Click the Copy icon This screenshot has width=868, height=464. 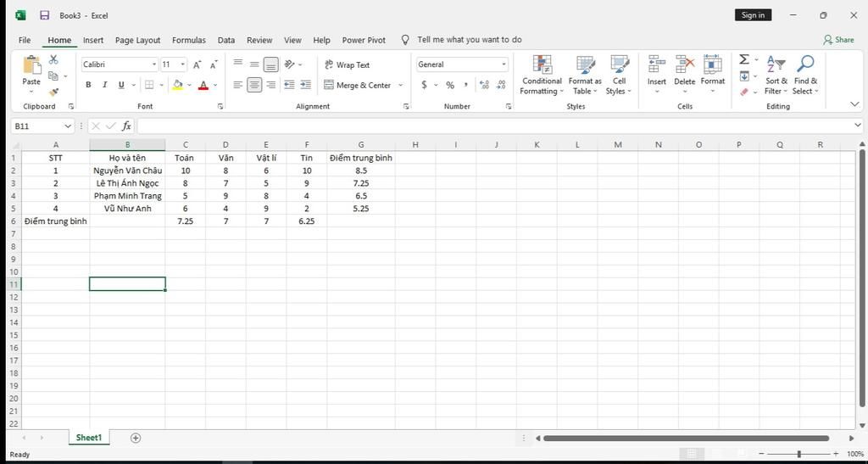point(53,75)
